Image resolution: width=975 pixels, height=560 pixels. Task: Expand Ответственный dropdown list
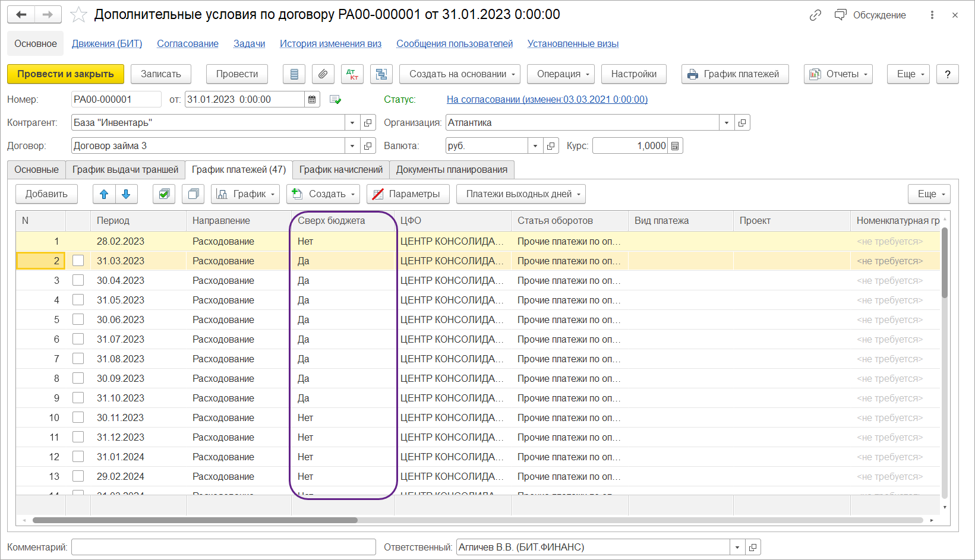coord(737,548)
